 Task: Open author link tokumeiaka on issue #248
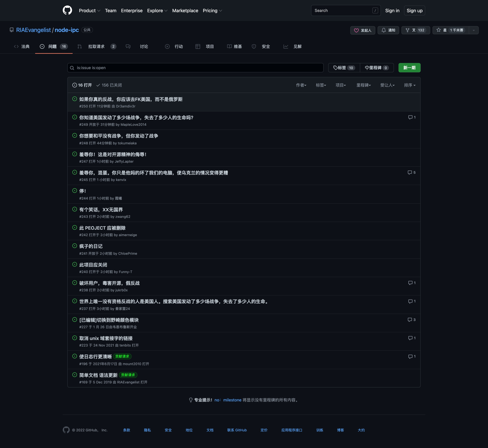click(x=127, y=143)
